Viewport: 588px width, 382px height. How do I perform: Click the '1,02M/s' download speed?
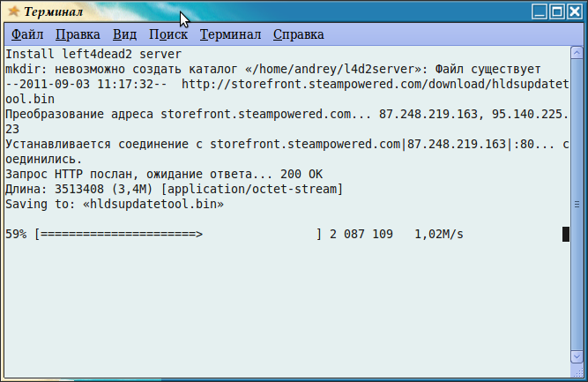tap(439, 234)
